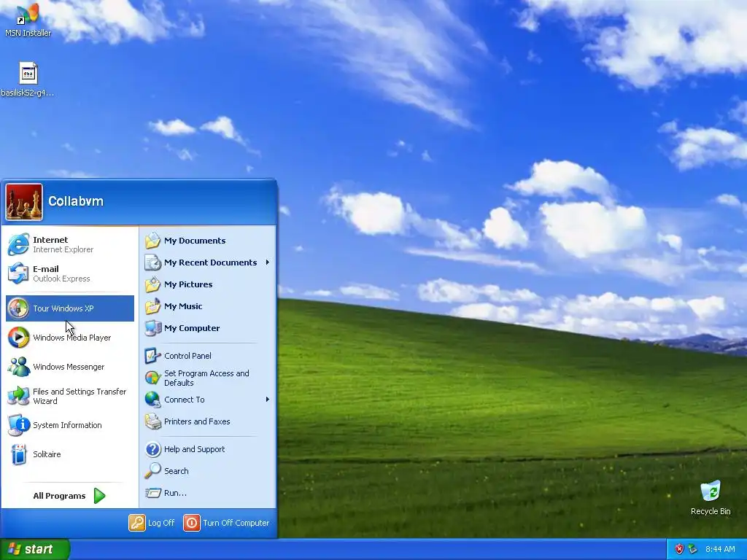Image resolution: width=747 pixels, height=560 pixels.
Task: Launch Windows Media Player icon
Action: point(18,337)
